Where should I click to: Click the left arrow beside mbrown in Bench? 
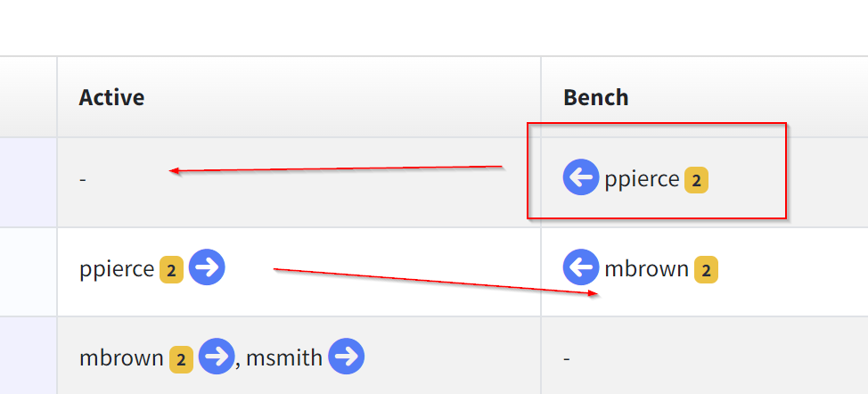tap(581, 267)
